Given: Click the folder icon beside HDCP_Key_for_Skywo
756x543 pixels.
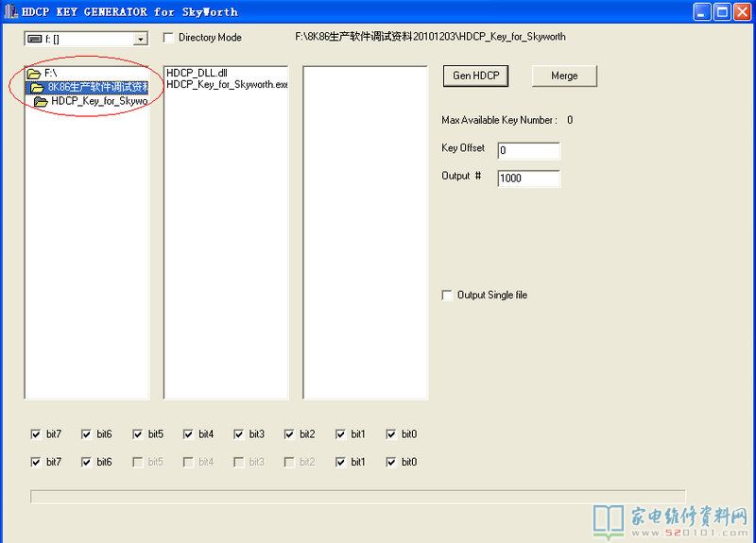Looking at the screenshot, I should pos(41,102).
